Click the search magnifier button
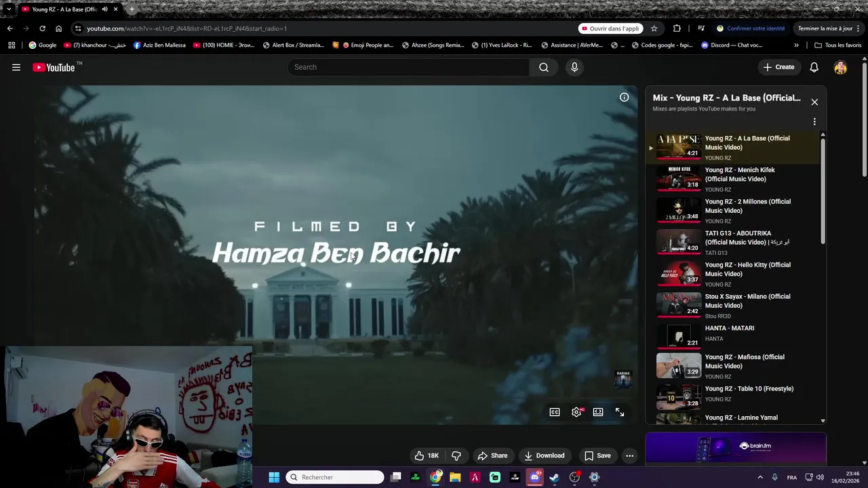 point(544,67)
